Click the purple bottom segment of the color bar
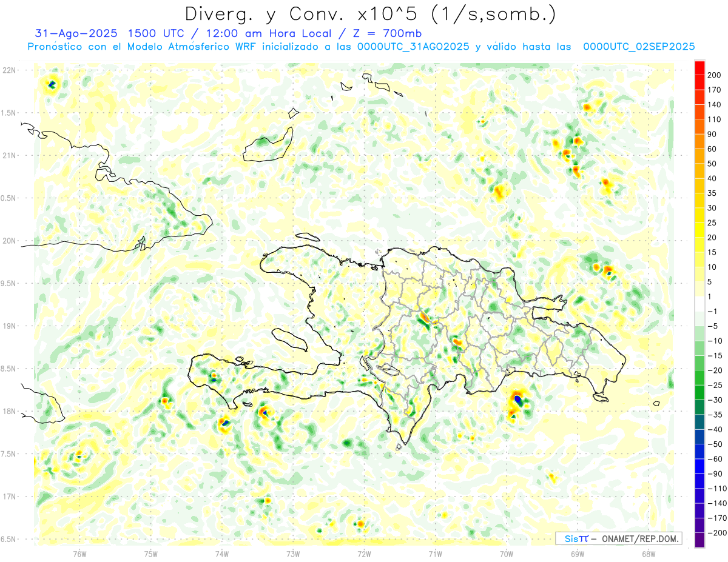The height and width of the screenshot is (562, 728). [699, 540]
